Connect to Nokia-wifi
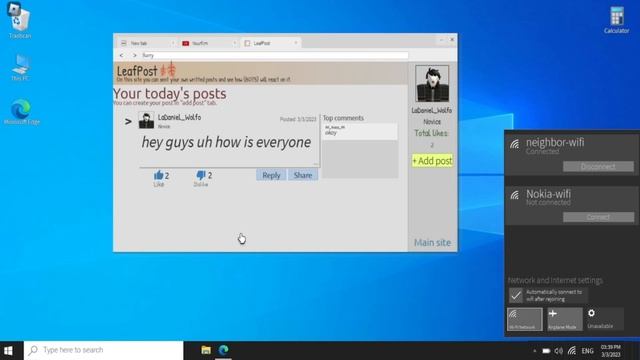 (598, 217)
